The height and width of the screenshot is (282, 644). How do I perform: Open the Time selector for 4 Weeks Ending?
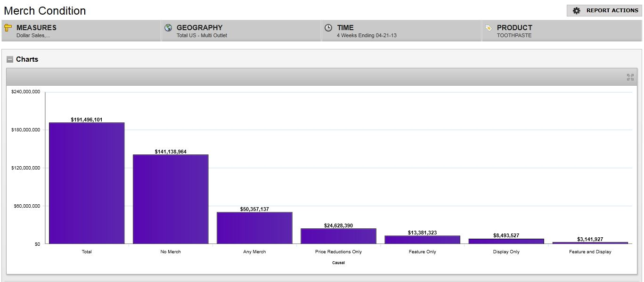click(x=401, y=31)
